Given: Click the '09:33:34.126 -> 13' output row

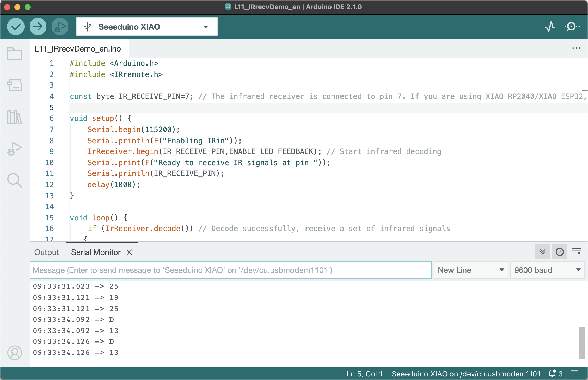Looking at the screenshot, I should point(76,353).
